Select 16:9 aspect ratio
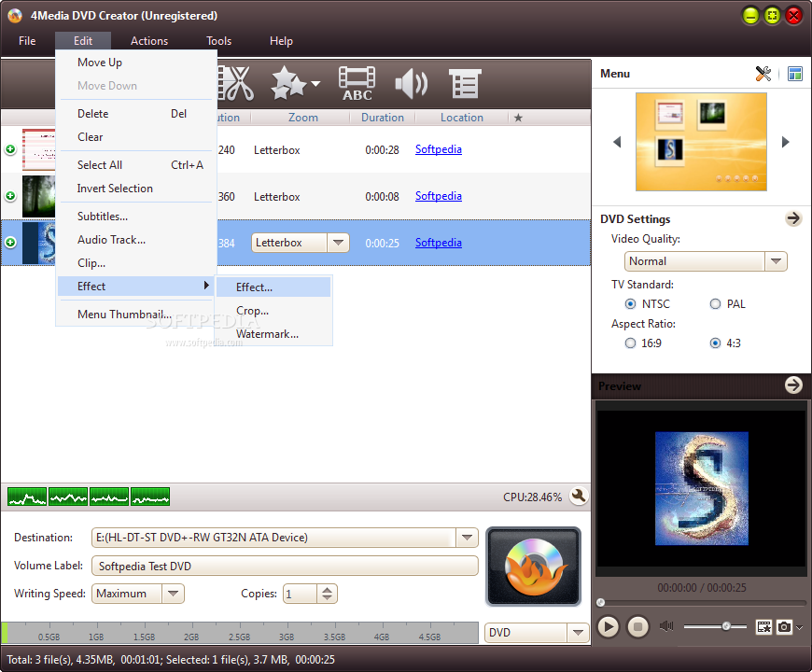 tap(630, 343)
